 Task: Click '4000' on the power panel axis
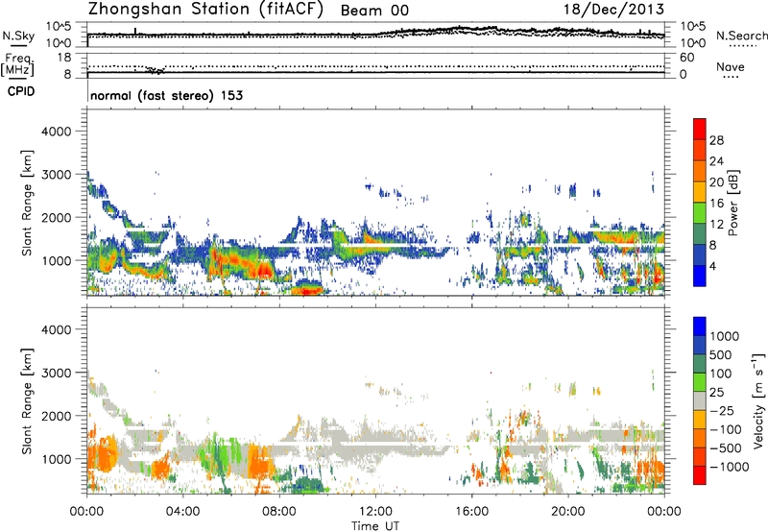tap(56, 132)
